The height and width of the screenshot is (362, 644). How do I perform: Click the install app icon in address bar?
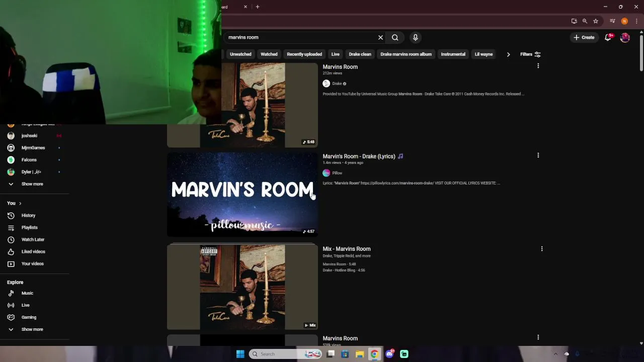coord(574,21)
